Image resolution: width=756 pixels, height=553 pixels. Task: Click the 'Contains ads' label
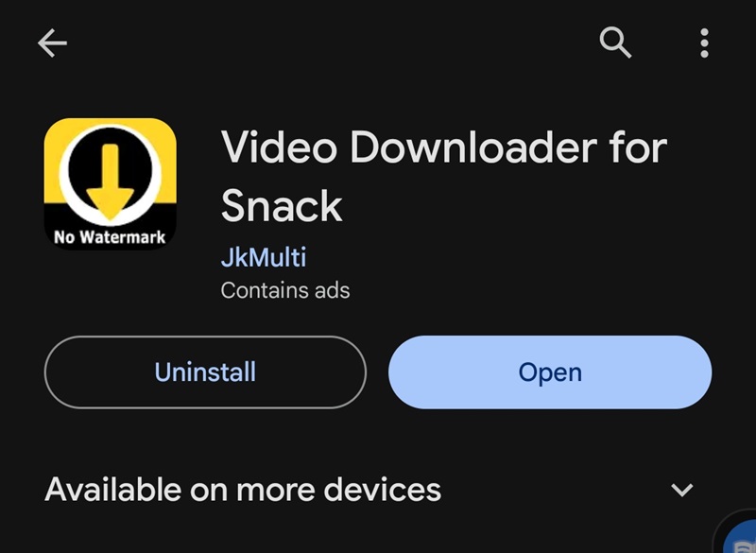(x=285, y=290)
